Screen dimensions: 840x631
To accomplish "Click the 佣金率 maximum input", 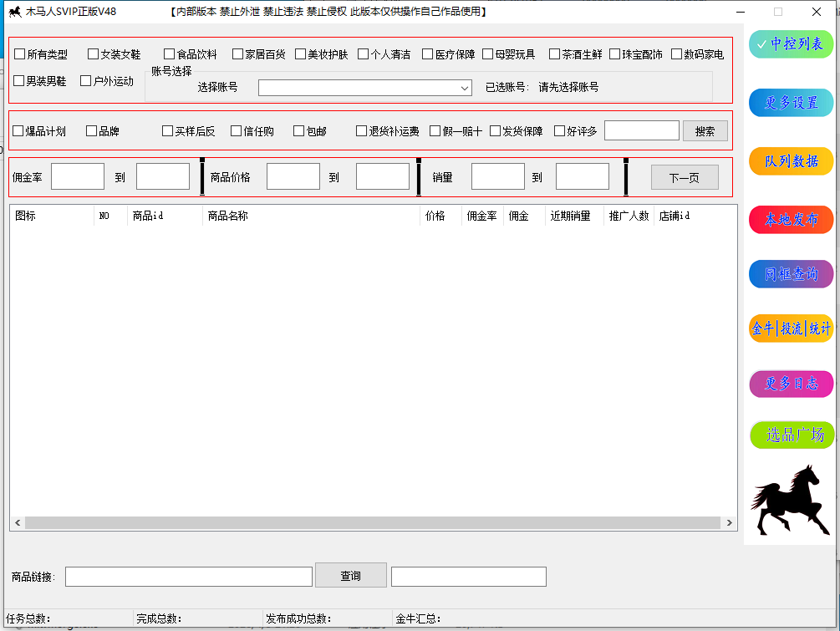I will pos(163,177).
